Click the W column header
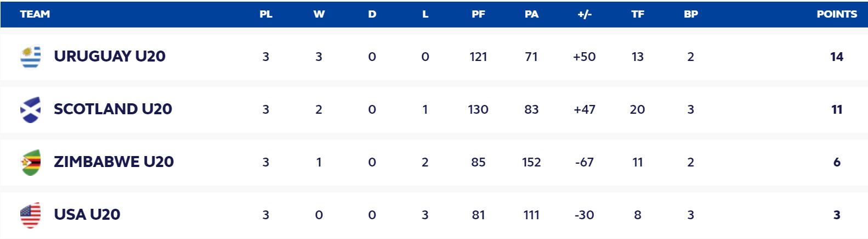 [319, 14]
